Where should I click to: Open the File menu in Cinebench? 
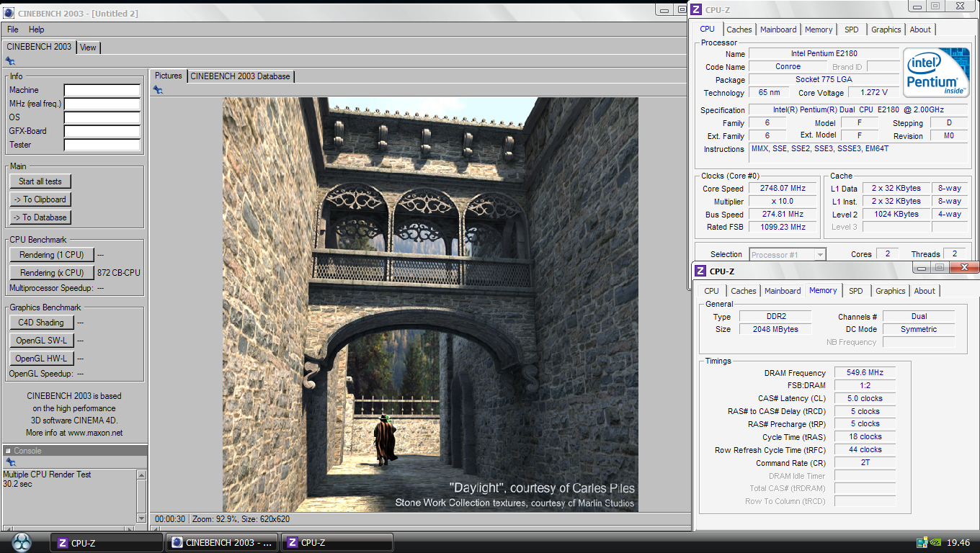point(13,30)
